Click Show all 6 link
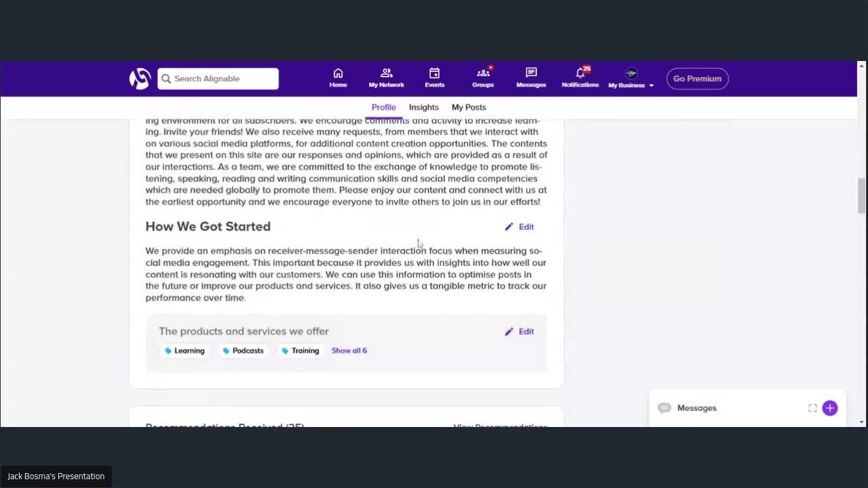 tap(349, 350)
